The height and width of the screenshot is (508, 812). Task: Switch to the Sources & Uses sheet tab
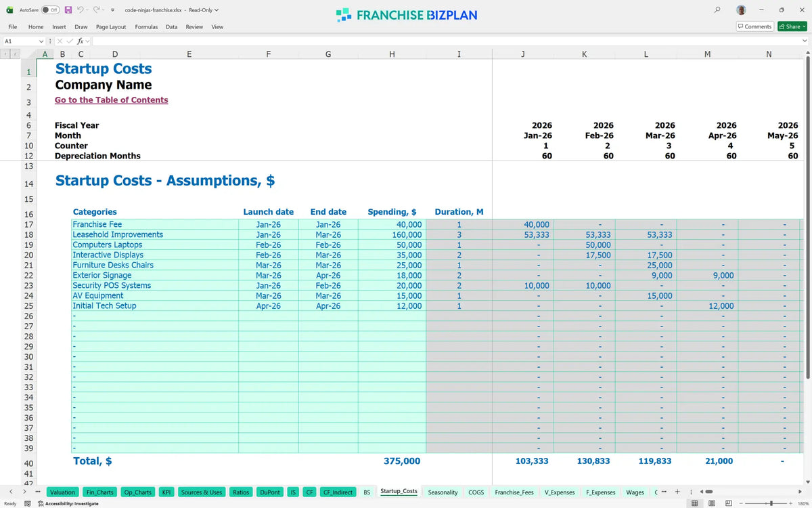click(202, 492)
